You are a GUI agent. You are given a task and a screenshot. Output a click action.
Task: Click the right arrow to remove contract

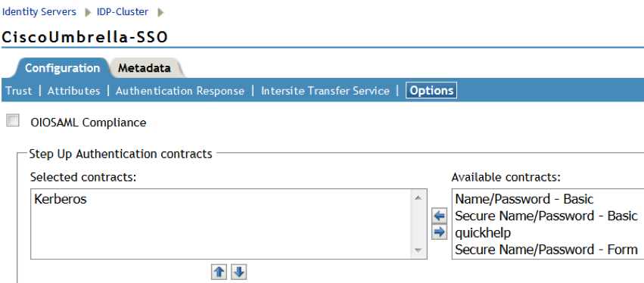coord(440,232)
